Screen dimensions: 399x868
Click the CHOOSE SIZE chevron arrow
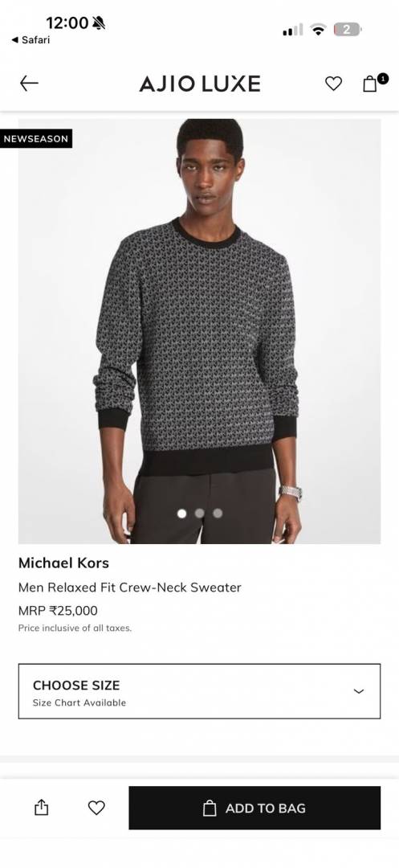pyautogui.click(x=359, y=691)
